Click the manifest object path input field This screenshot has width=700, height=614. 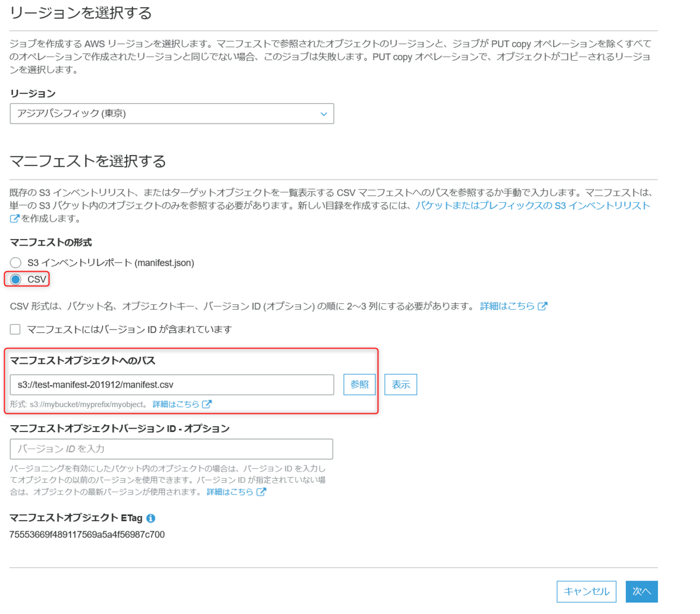point(171,385)
